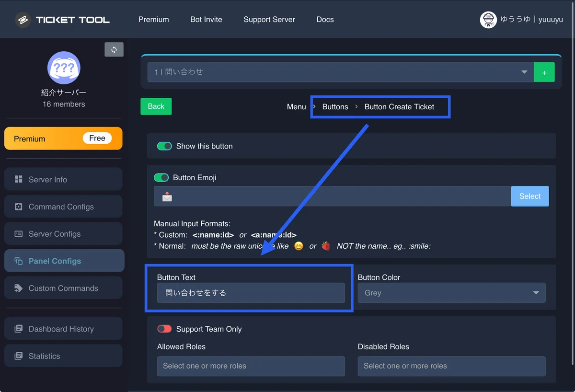Open the panel selector dropdown
This screenshot has height=392, width=575.
[x=340, y=72]
